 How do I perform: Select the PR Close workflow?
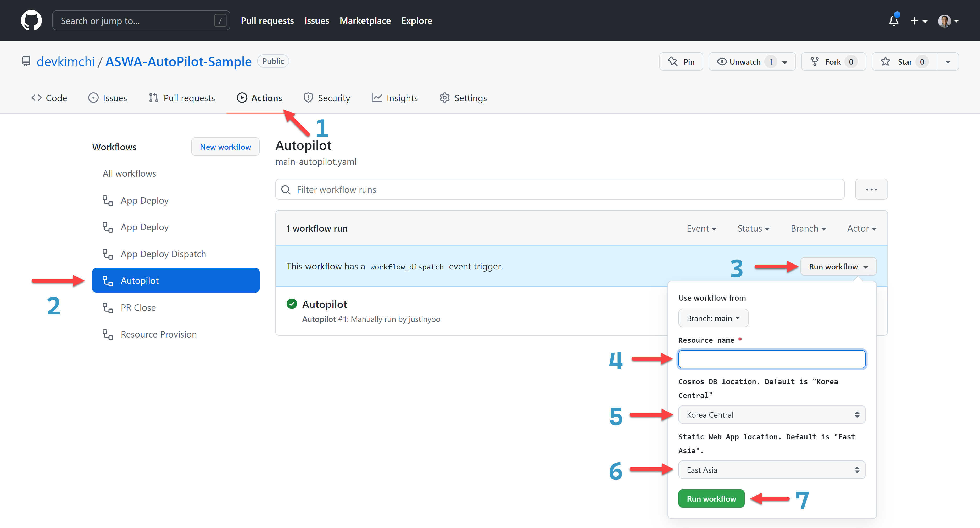(x=138, y=307)
